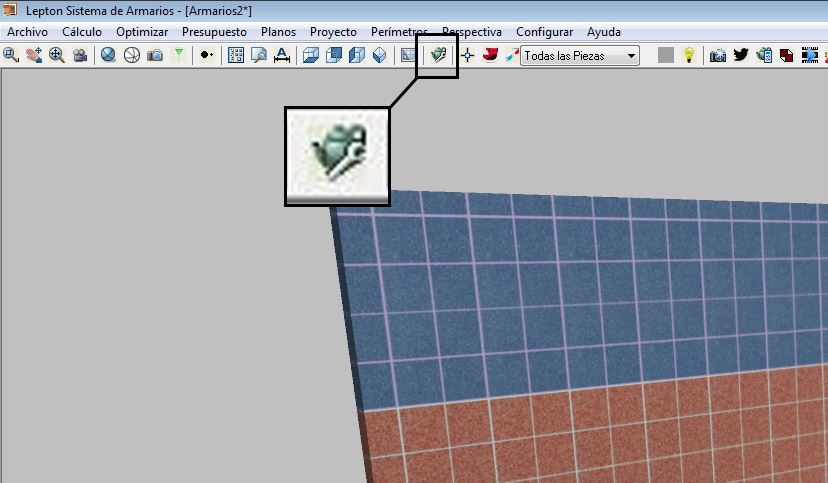Screen dimensions: 828x483
Task: Click the movie camera walkthrough icon
Action: [80, 55]
